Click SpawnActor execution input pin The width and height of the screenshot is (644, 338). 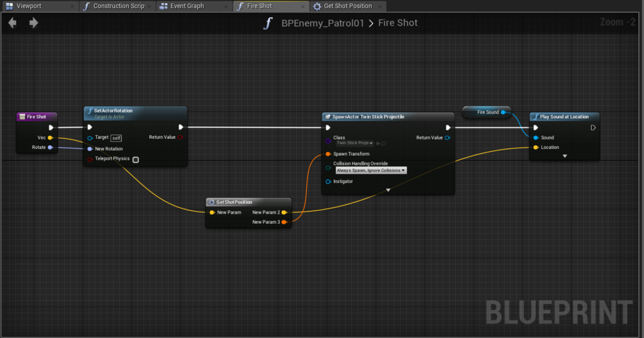(328, 128)
